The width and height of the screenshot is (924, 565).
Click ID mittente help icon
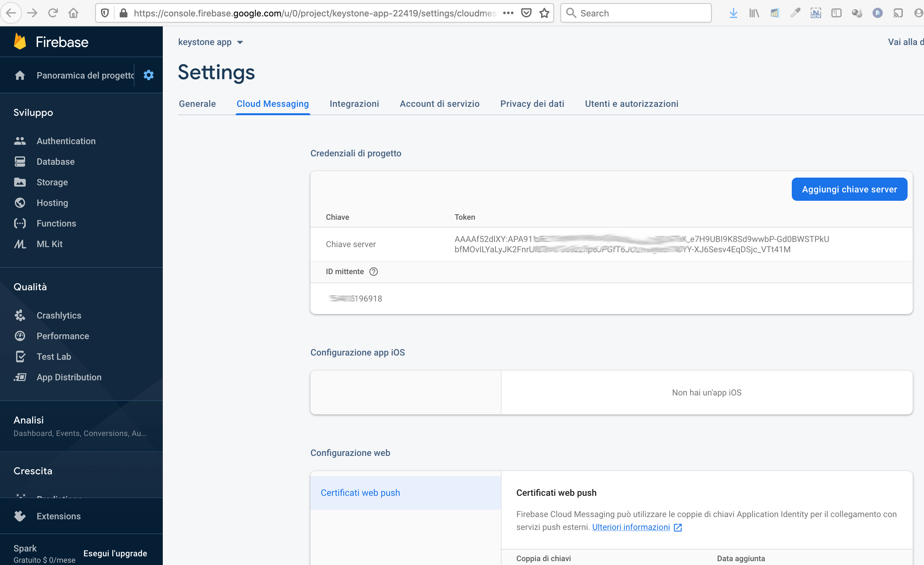click(x=374, y=271)
